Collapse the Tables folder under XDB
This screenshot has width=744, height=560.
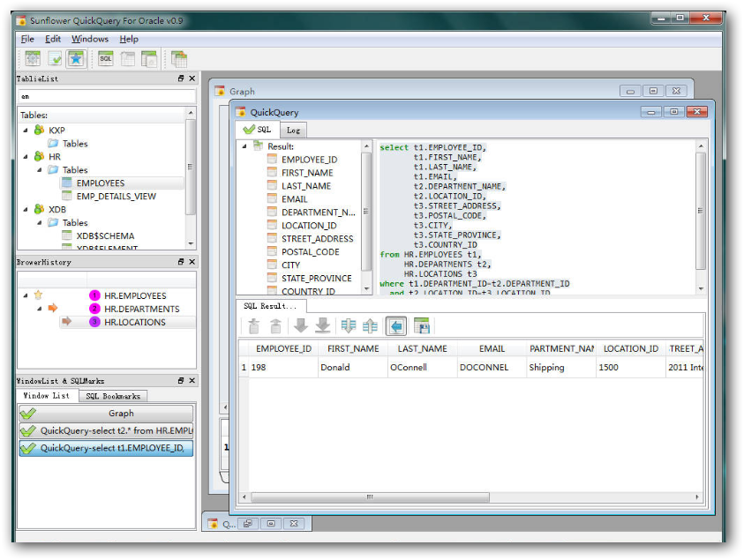pyautogui.click(x=40, y=222)
